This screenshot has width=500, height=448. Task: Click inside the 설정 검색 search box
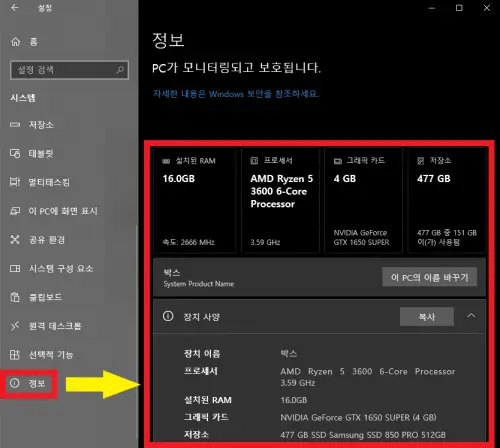click(x=69, y=70)
